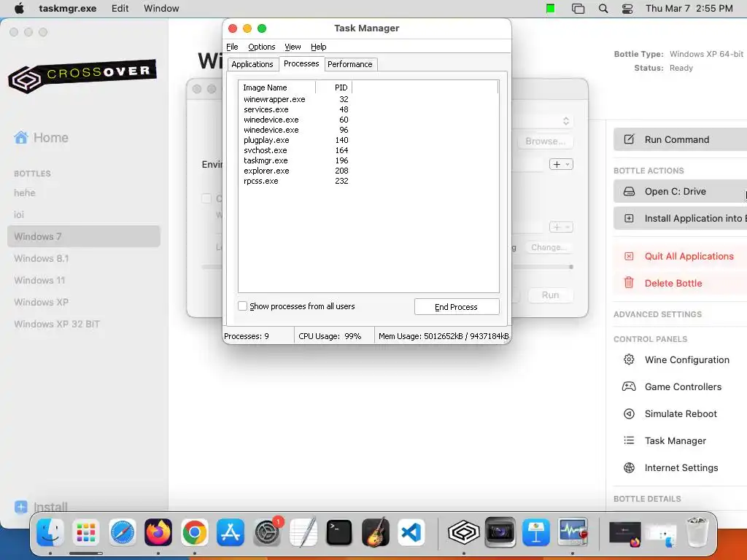
Task: Open Activity Monitor from the Dock
Action: pos(573,532)
